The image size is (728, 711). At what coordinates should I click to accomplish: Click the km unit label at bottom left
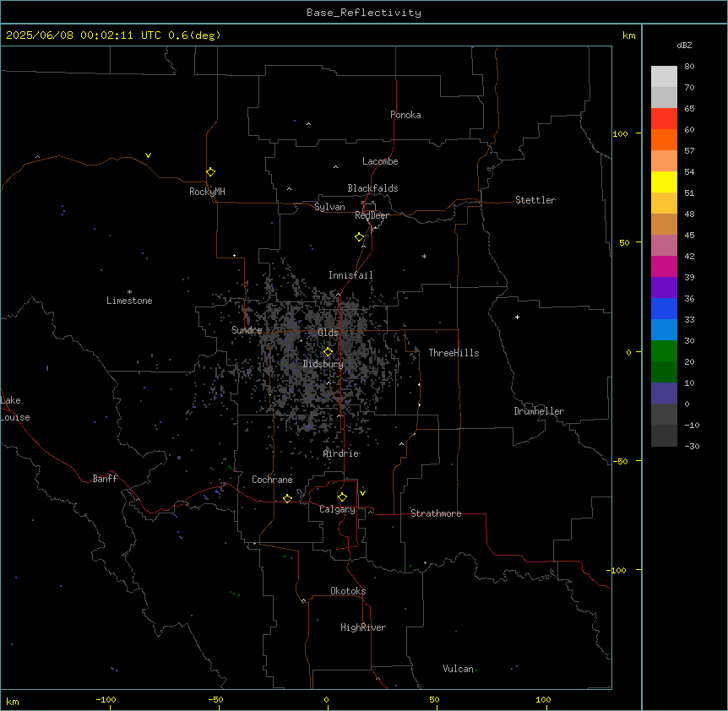(x=13, y=701)
